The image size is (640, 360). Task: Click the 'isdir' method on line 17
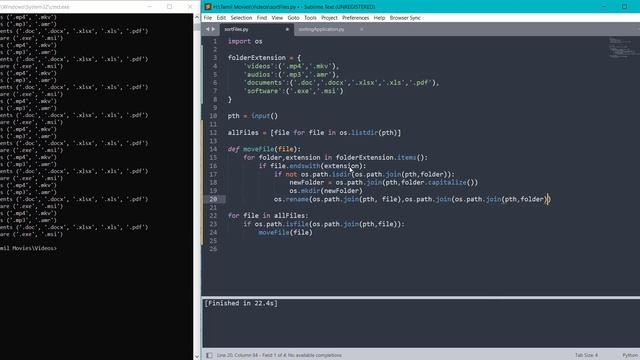341,174
